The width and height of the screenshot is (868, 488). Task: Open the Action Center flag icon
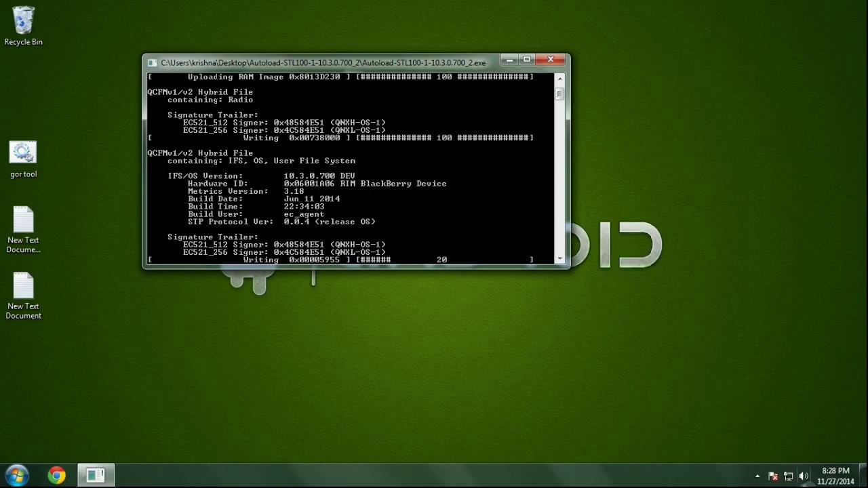click(x=773, y=476)
